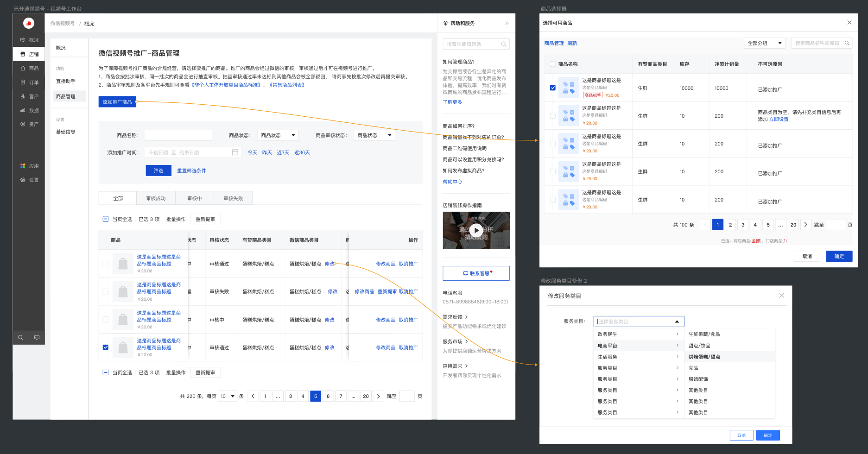The height and width of the screenshot is (454, 868).
Task: Click the red thumbs-up logo in sidebar
Action: point(29,23)
